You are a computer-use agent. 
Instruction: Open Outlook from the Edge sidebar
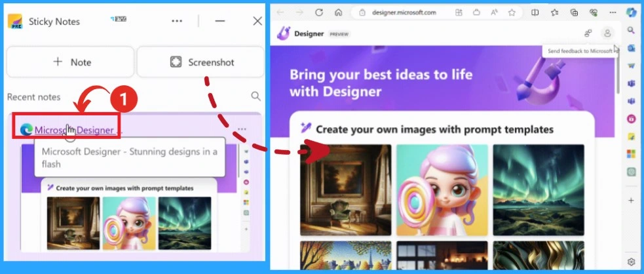632,48
